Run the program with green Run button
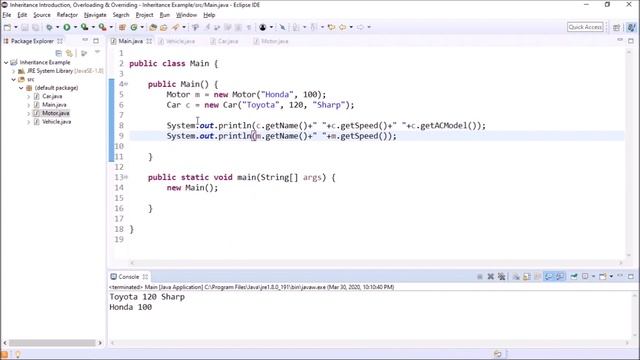Image resolution: width=640 pixels, height=360 pixels. tap(67, 27)
